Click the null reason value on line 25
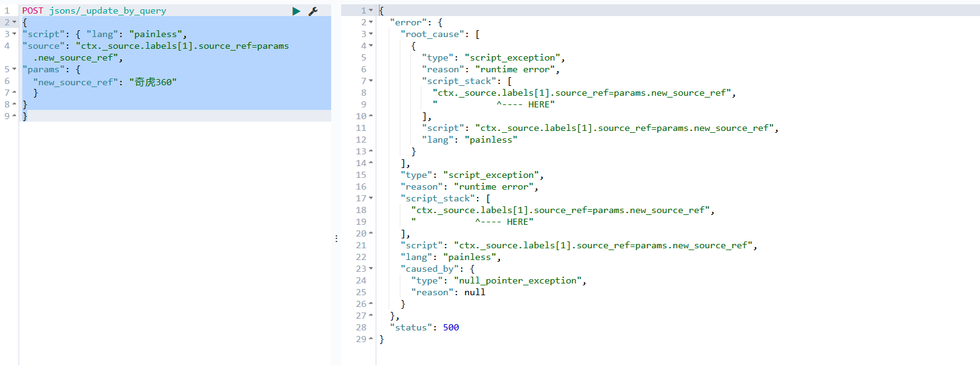Viewport: 980px width, 365px height. tap(475, 292)
